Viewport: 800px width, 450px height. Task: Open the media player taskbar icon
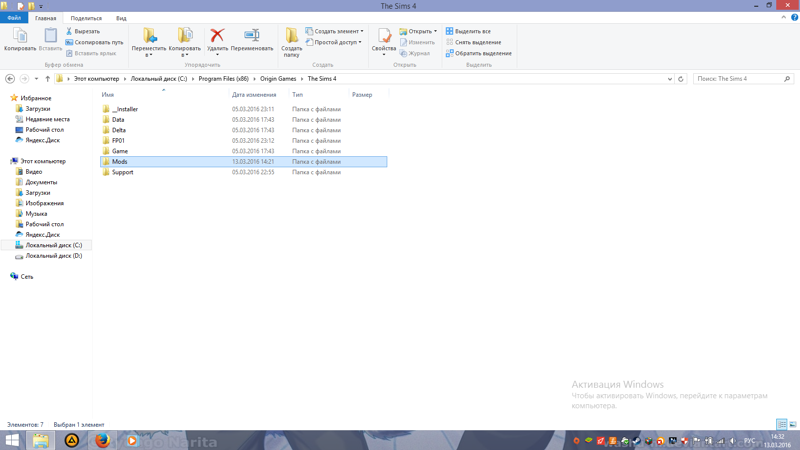132,440
